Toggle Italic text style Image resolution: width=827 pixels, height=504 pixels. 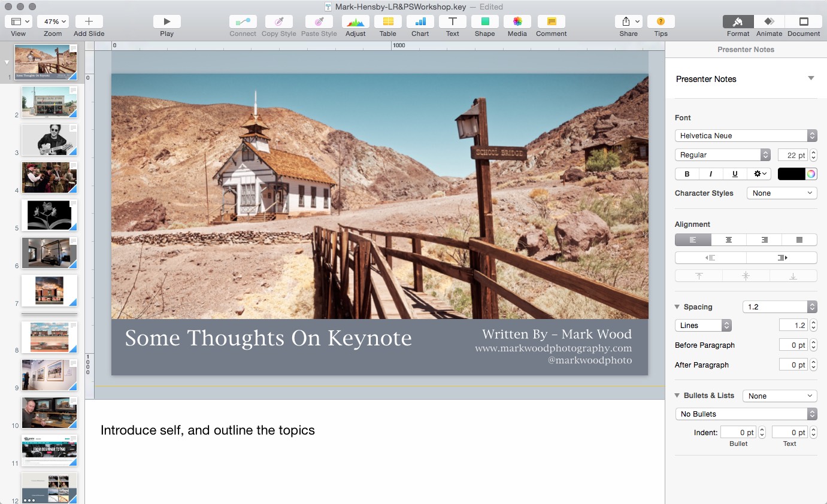(x=711, y=174)
